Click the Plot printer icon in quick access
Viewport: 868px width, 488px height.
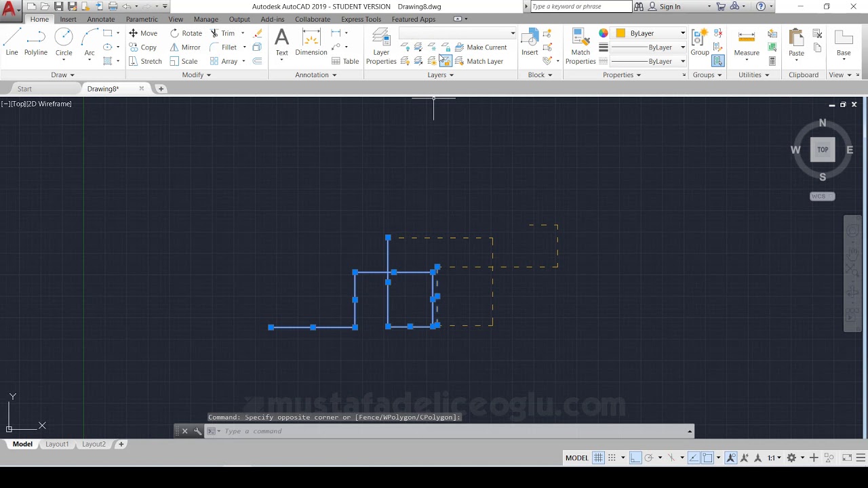pos(111,6)
